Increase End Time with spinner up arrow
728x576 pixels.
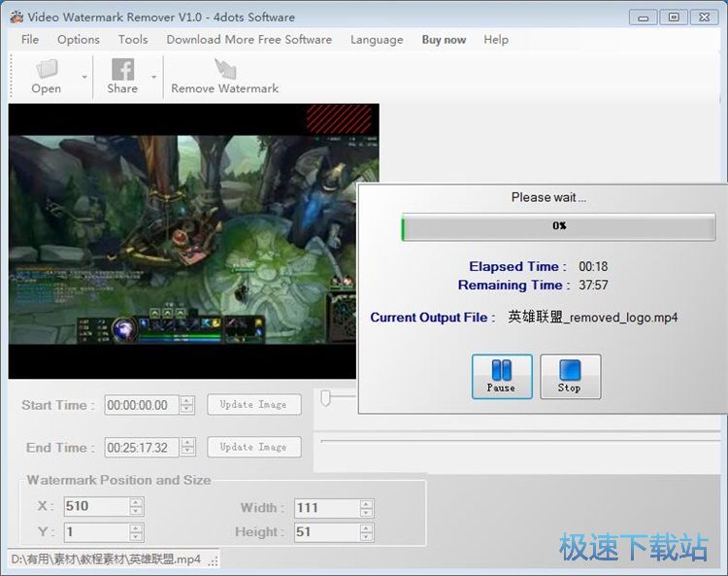click(x=187, y=443)
